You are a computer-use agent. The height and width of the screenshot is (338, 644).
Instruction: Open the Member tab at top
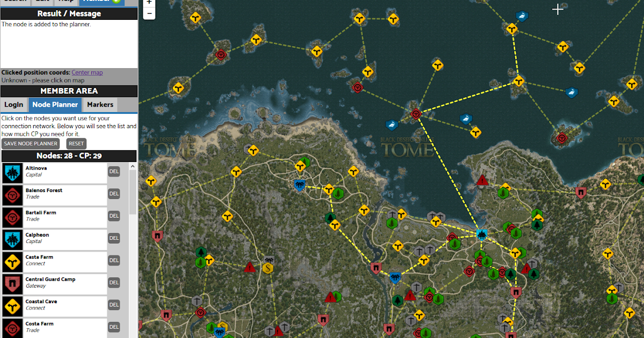[101, 2]
